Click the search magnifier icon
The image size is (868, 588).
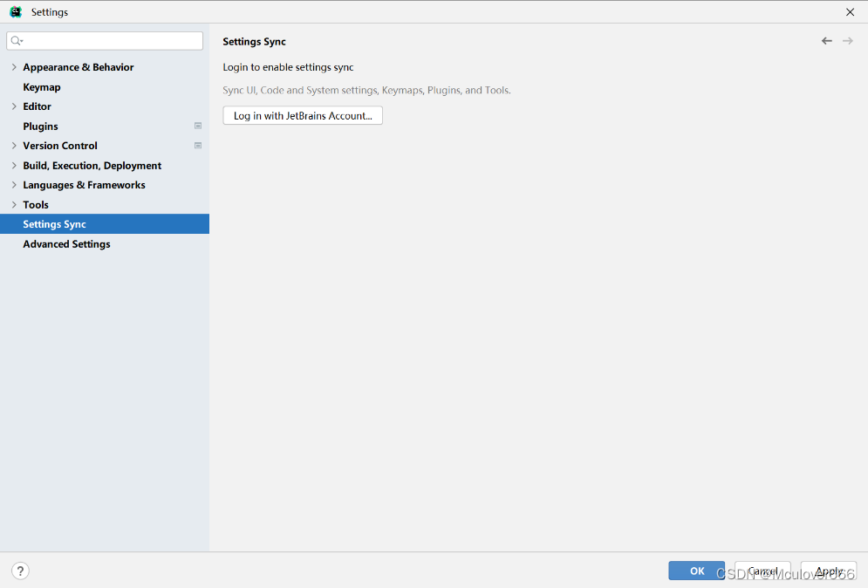click(17, 40)
